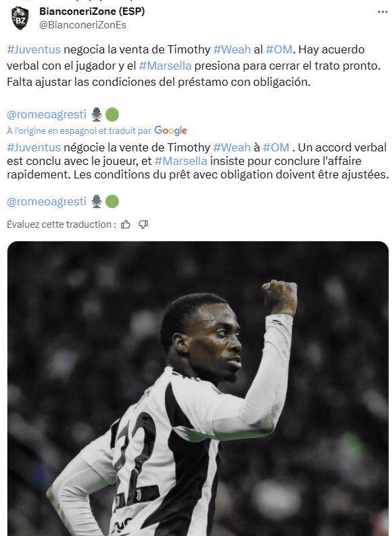Click the BianconeriZone (ESP) display name
Viewport: 392px width, 536px height.
pos(92,11)
